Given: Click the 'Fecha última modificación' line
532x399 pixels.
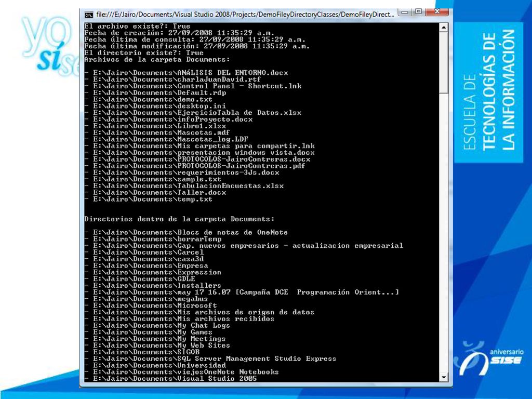Looking at the screenshot, I should point(197,46).
